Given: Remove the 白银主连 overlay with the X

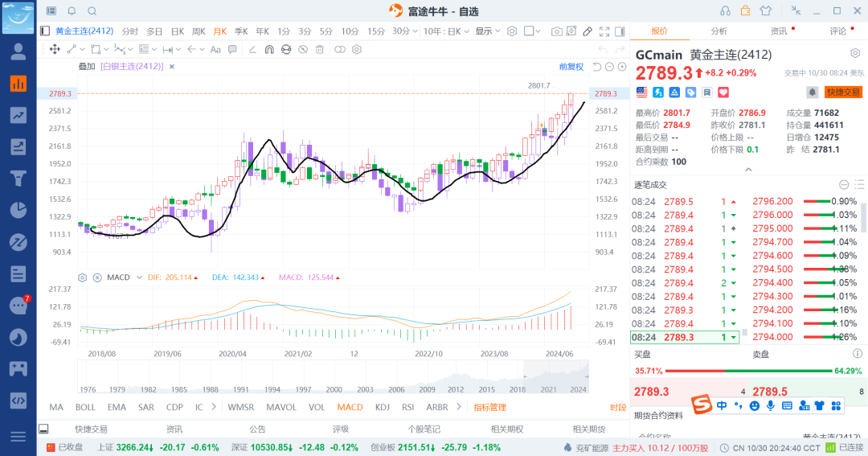Looking at the screenshot, I should tap(170, 67).
